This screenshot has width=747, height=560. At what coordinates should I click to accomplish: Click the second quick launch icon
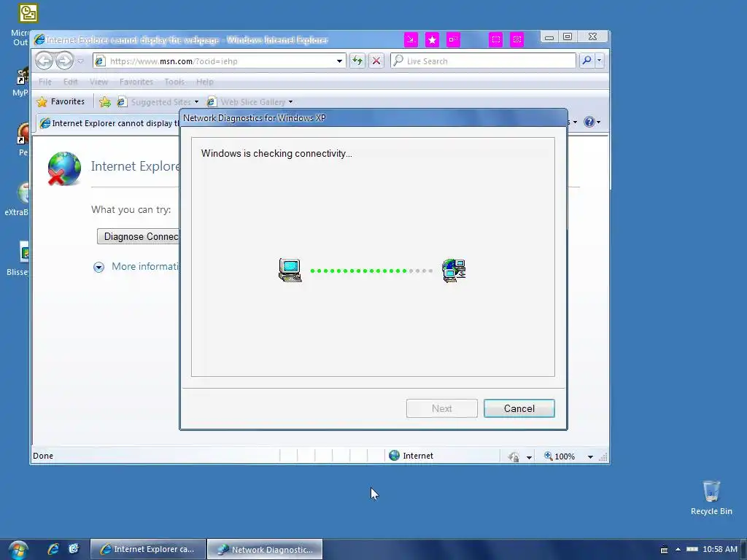(74, 549)
